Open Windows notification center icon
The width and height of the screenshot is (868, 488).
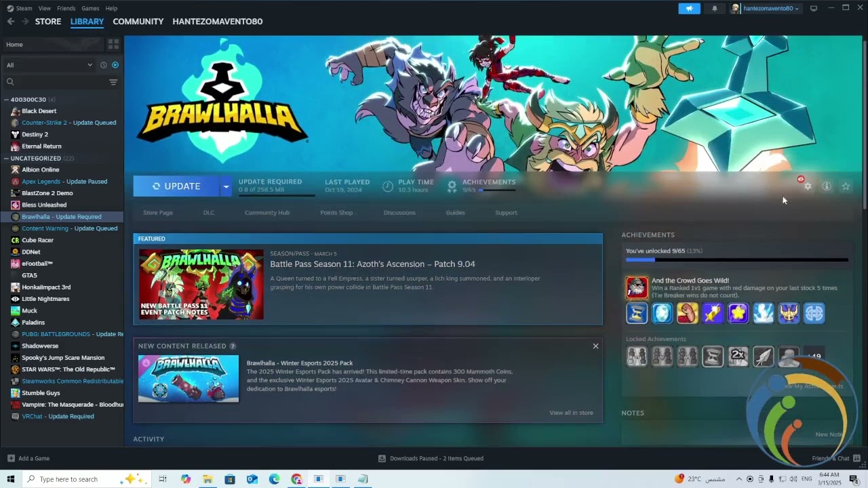click(853, 479)
